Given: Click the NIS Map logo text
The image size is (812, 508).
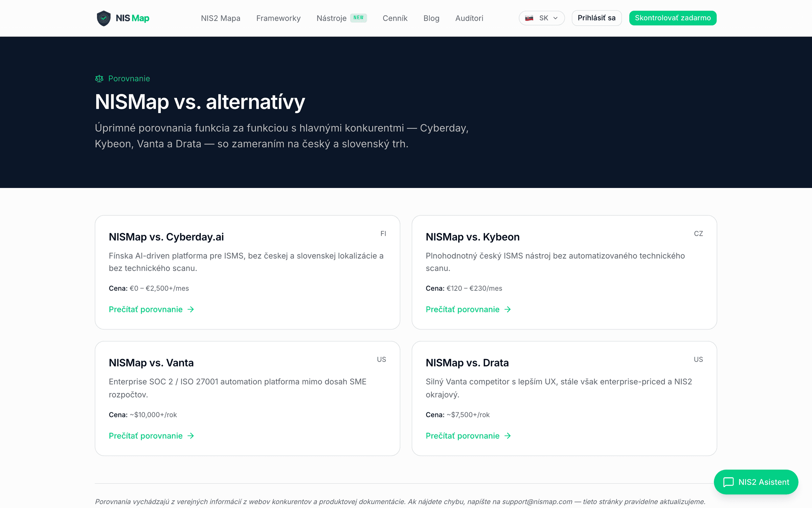Looking at the screenshot, I should click(132, 18).
